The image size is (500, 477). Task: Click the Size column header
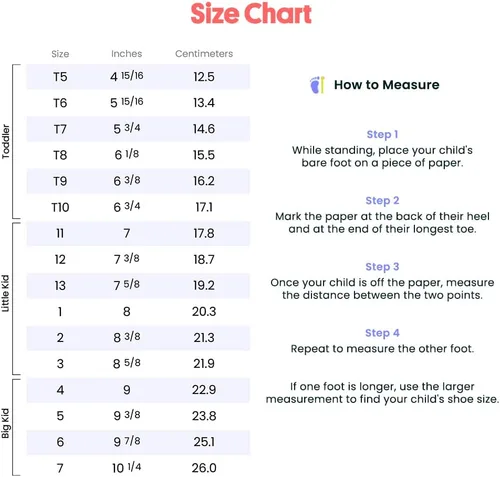(60, 54)
